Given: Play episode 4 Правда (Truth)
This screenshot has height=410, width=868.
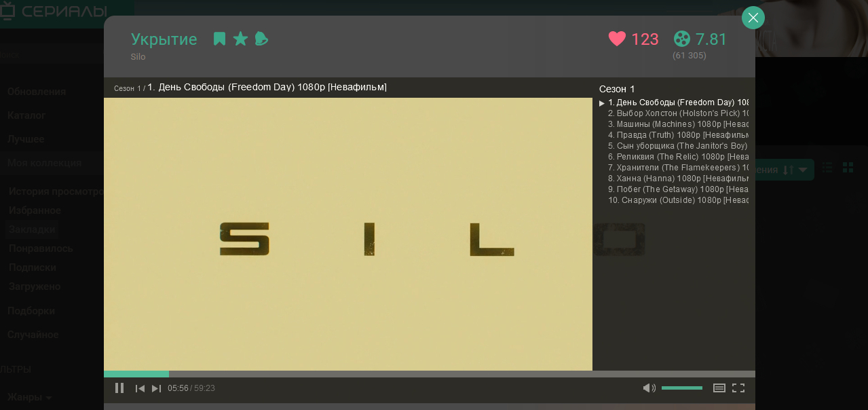Looking at the screenshot, I should point(677,135).
